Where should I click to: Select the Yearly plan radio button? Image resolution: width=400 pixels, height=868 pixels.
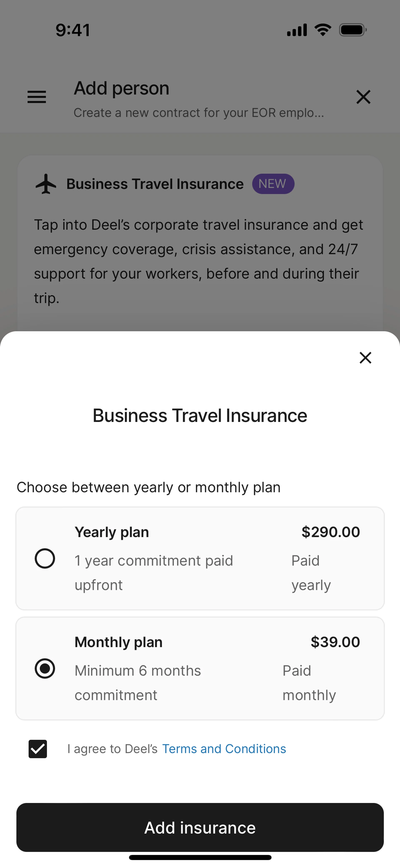pyautogui.click(x=45, y=558)
